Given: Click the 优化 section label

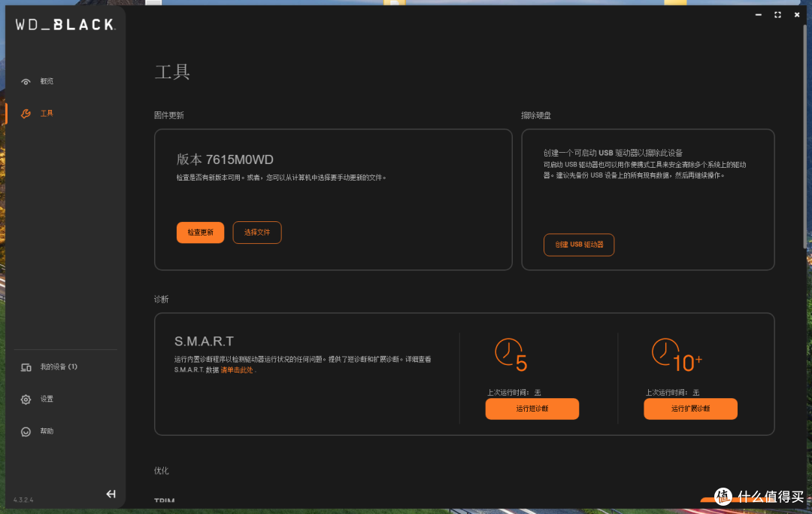Looking at the screenshot, I should [x=161, y=470].
